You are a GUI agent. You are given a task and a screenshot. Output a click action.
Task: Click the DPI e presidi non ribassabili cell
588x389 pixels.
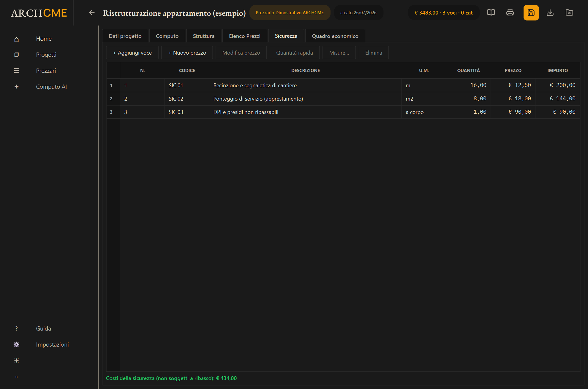click(x=305, y=112)
